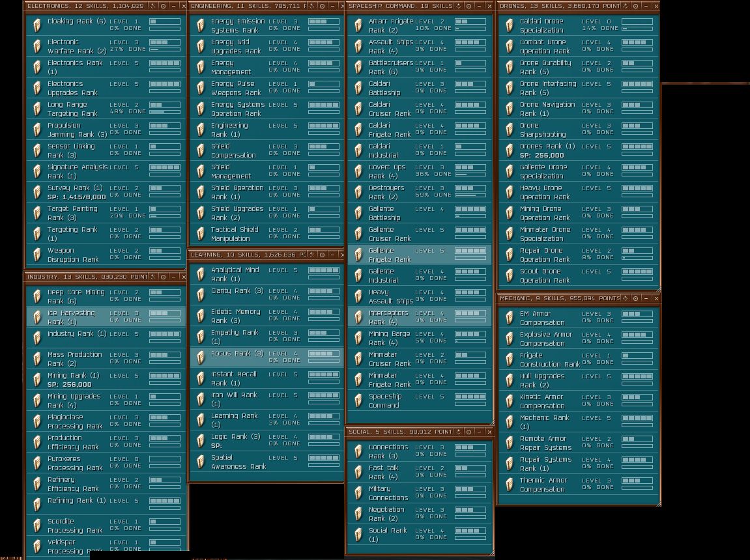The height and width of the screenshot is (560, 750).
Task: Click the starburst icon in Electronics window header
Action: coord(152,7)
